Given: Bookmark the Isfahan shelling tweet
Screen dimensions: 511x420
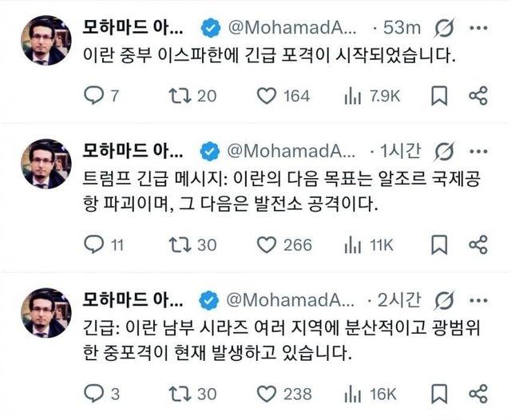Looking at the screenshot, I should tap(438, 97).
